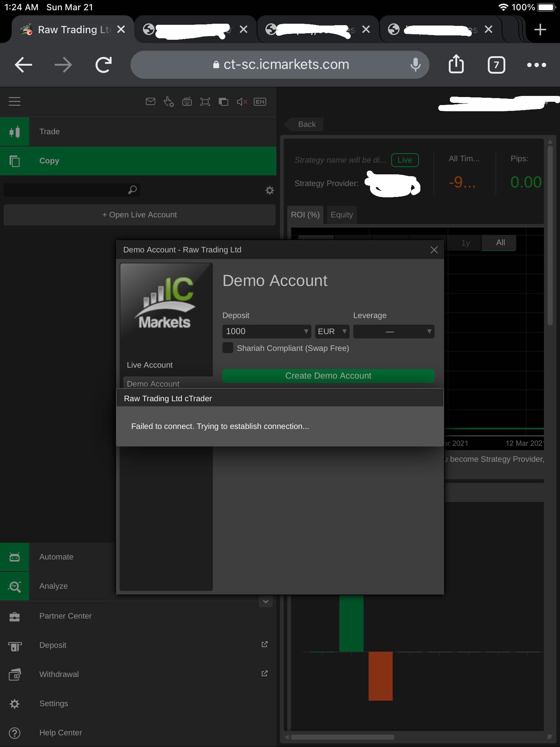Viewport: 560px width, 747px height.
Task: Unmute sounds with the speaker icon
Action: coord(242,101)
